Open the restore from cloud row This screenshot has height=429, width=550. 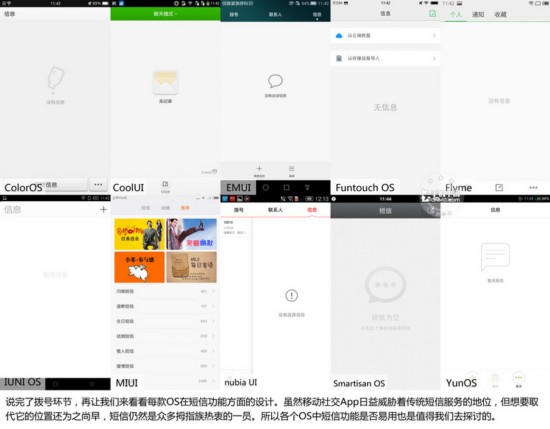(x=385, y=36)
